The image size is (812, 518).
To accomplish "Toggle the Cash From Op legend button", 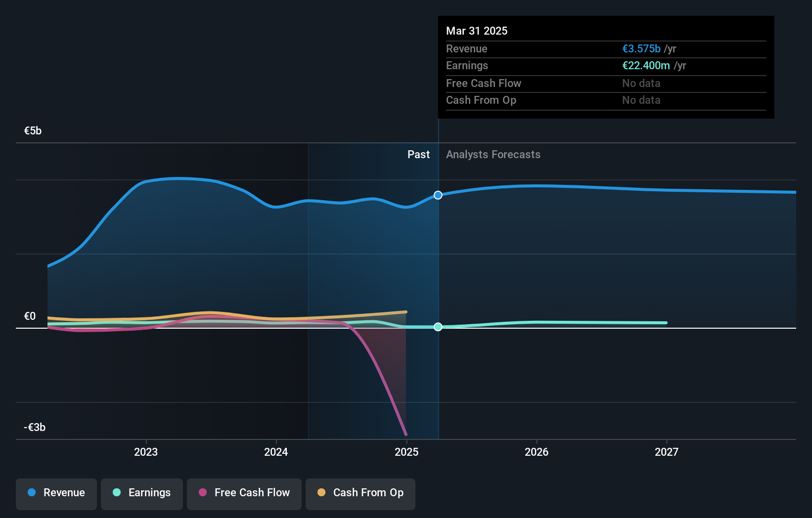I will click(361, 494).
